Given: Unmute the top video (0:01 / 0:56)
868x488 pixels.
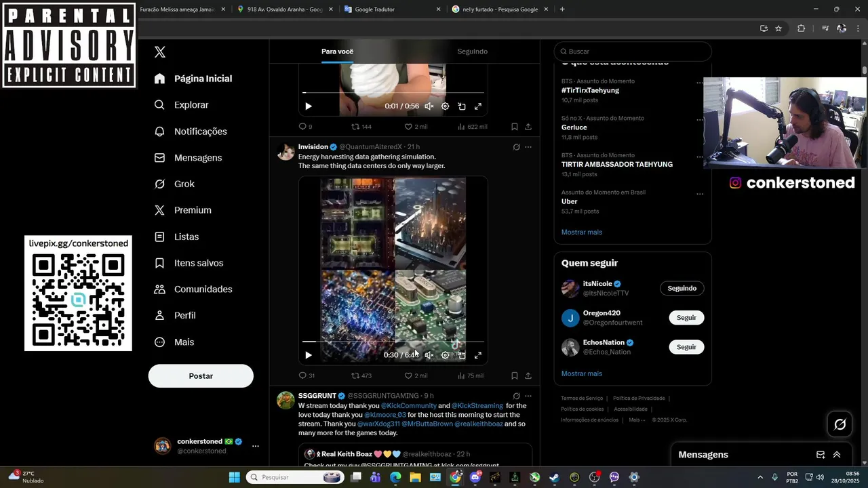Looking at the screenshot, I should (429, 106).
